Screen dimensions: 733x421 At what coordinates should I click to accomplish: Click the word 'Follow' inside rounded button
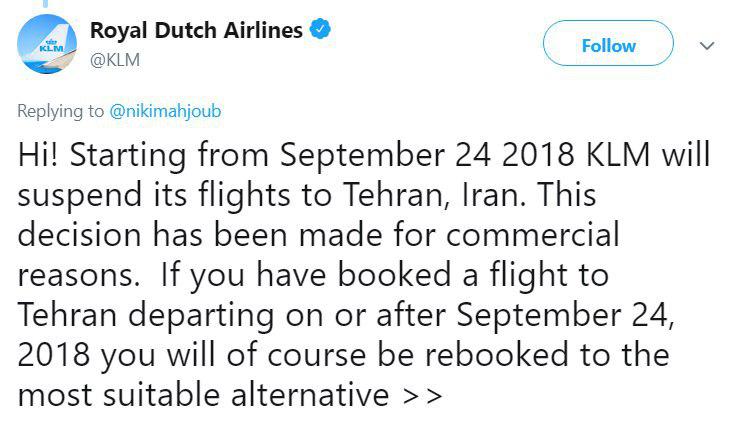click(x=608, y=46)
